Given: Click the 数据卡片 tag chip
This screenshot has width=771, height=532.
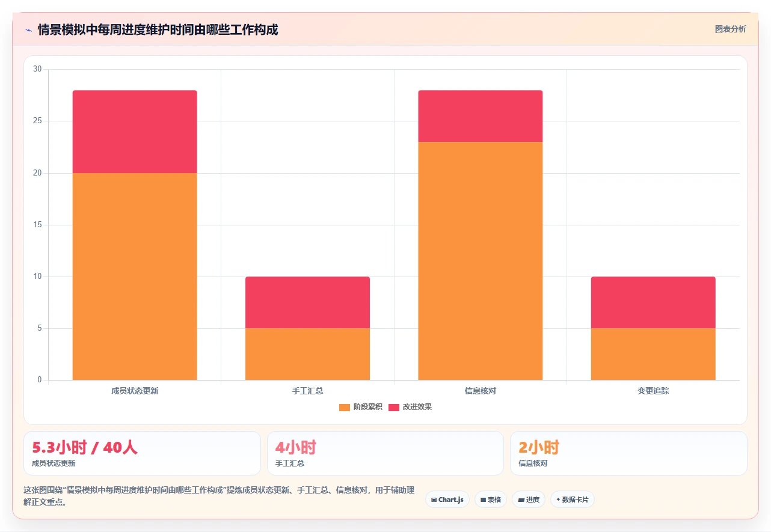Looking at the screenshot, I should [x=573, y=500].
